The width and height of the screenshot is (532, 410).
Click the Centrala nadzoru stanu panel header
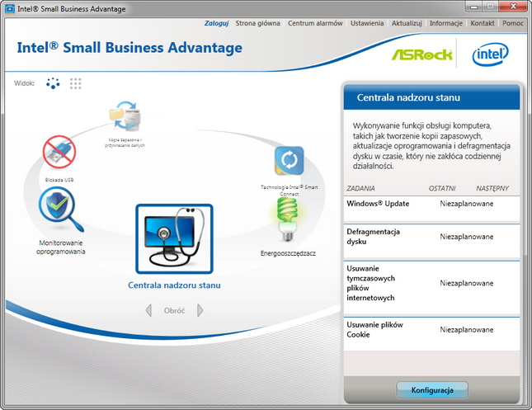(431, 97)
